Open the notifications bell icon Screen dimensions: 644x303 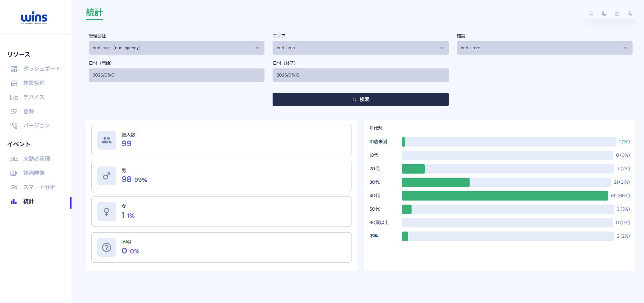pyautogui.click(x=591, y=14)
